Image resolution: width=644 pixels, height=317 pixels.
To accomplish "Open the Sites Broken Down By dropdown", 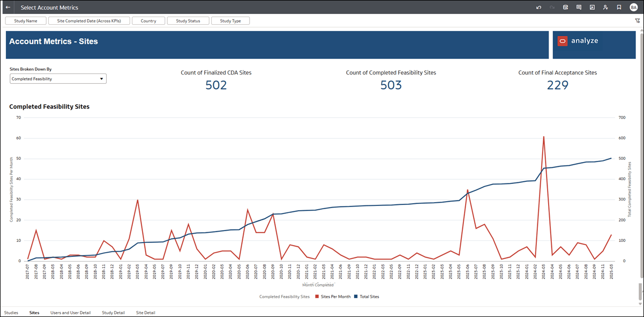I will [57, 78].
